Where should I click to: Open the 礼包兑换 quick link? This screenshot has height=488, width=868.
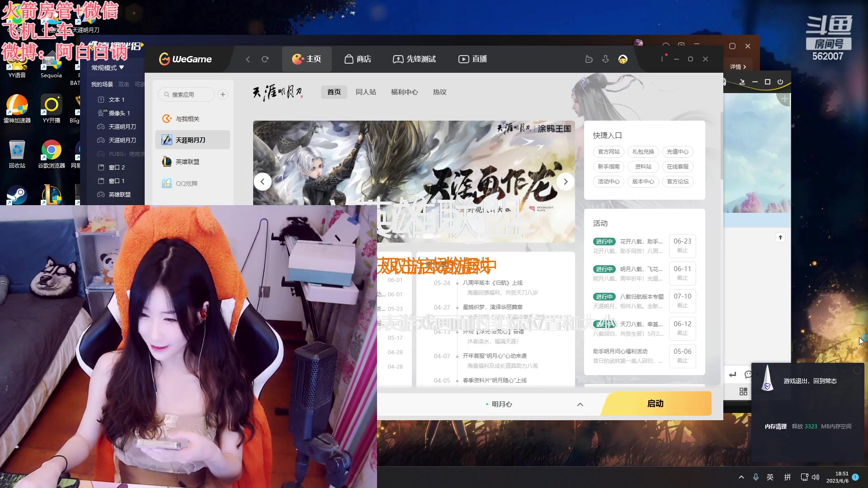(643, 151)
